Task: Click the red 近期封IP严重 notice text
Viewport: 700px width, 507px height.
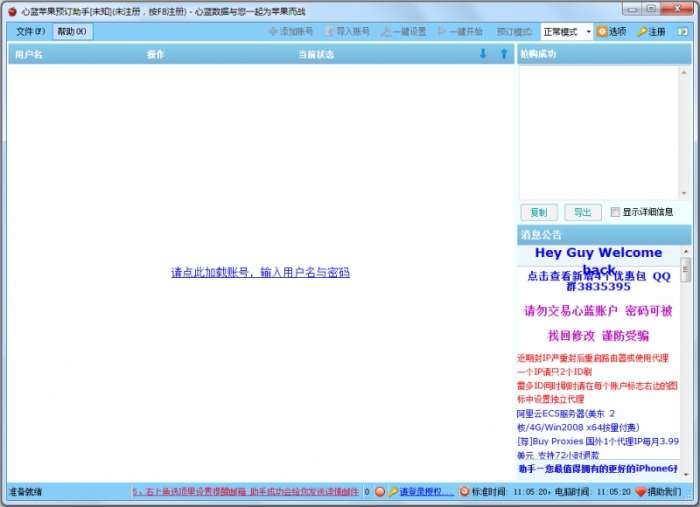Action: pyautogui.click(x=593, y=365)
